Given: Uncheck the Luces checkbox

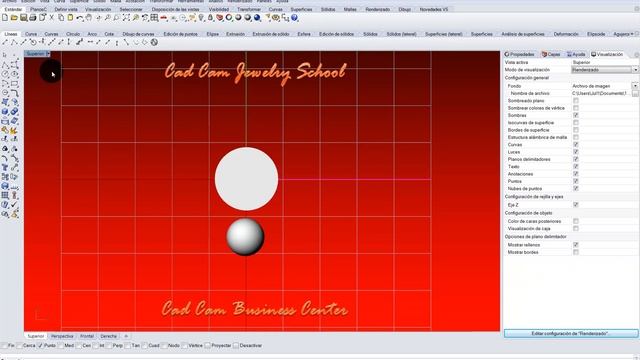Looking at the screenshot, I should (576, 152).
